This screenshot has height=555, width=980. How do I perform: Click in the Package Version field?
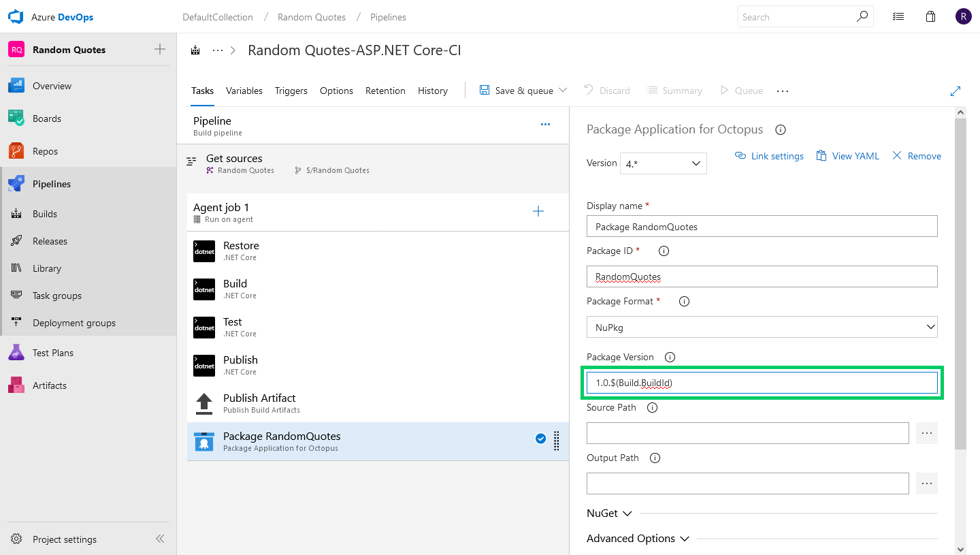762,383
